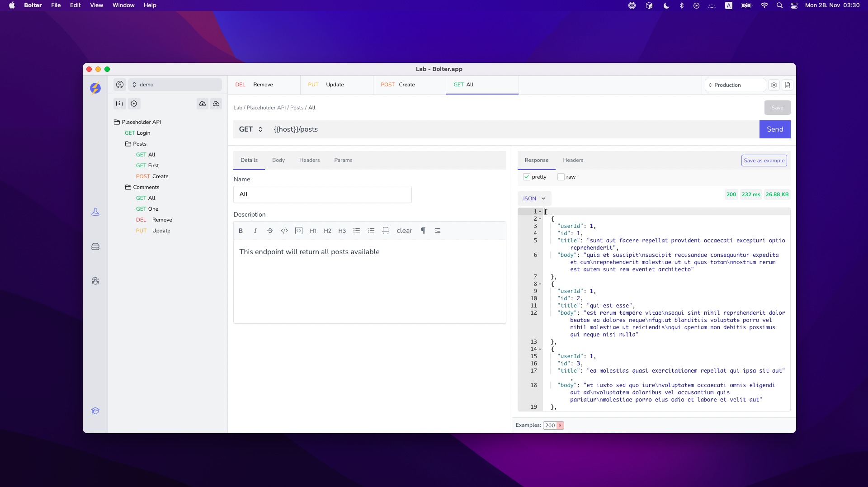The image size is (868, 487).
Task: Collapse the Comments folder in tree
Action: coord(142,187)
